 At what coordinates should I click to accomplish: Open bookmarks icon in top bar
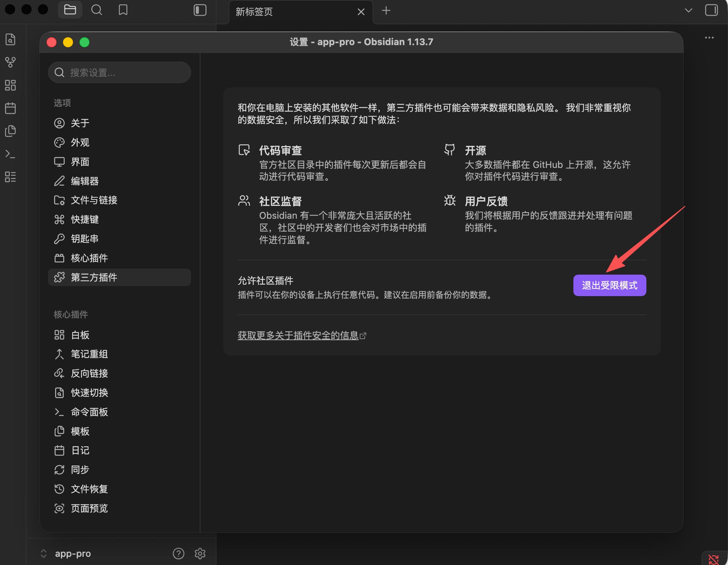pyautogui.click(x=123, y=10)
